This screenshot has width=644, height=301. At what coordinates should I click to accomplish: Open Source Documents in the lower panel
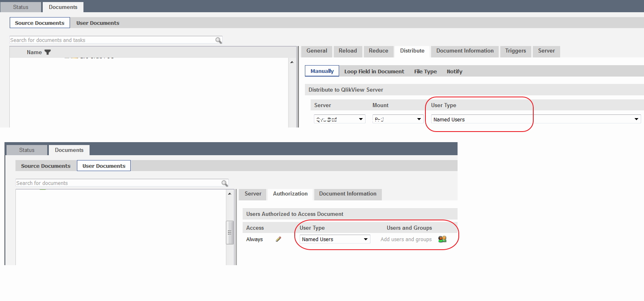(46, 166)
